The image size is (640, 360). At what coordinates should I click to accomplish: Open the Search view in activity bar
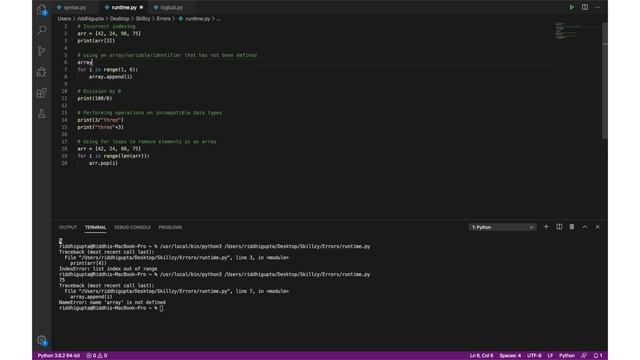42,30
